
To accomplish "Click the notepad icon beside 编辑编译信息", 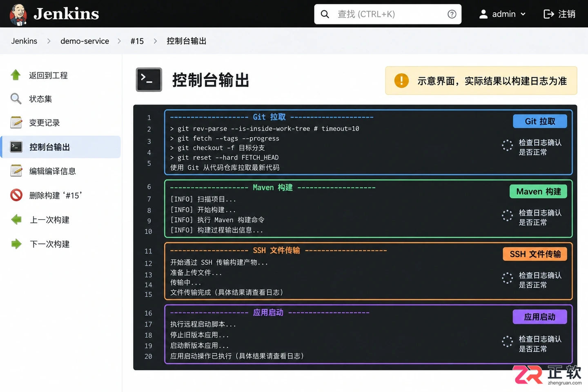I will click(16, 171).
